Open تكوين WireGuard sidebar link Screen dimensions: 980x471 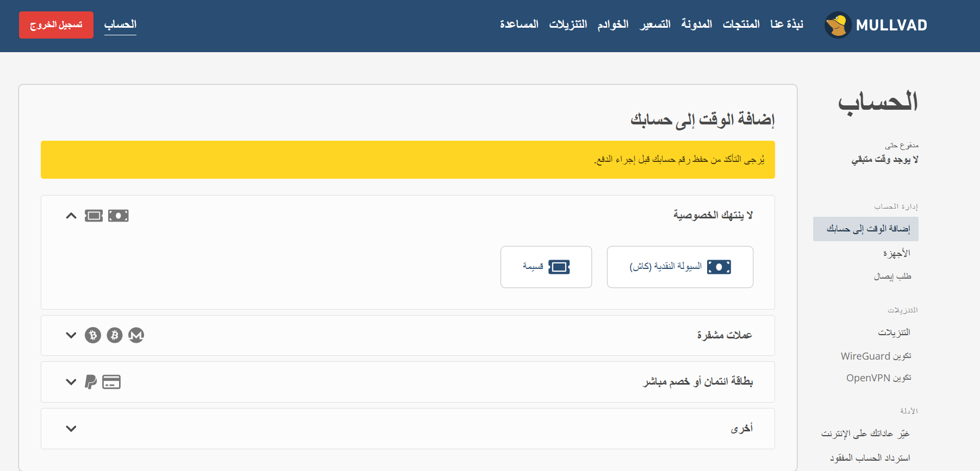pos(876,356)
